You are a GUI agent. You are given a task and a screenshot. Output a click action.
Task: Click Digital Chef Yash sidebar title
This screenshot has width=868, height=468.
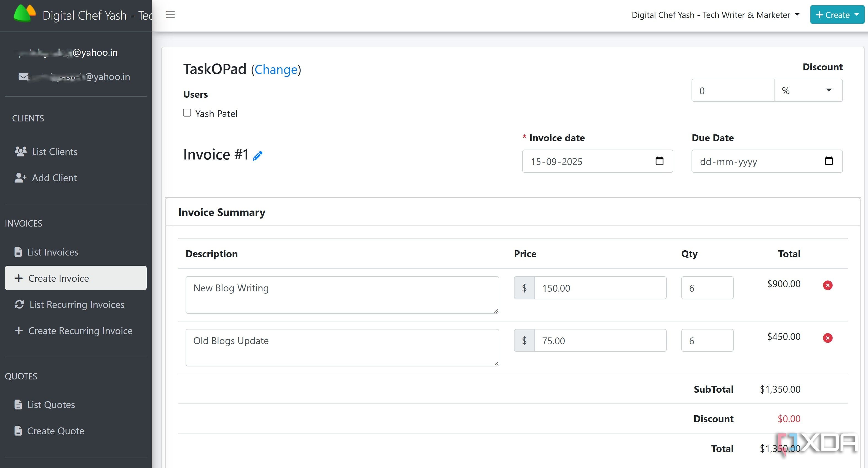pos(97,15)
